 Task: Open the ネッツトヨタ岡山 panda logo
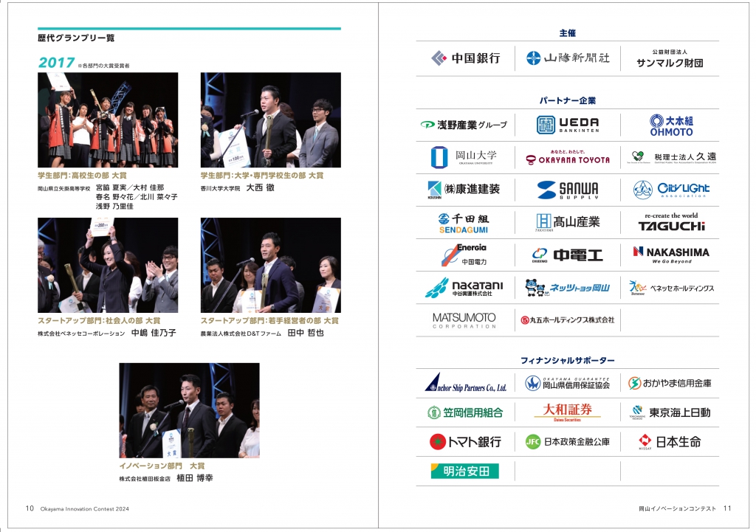click(x=568, y=288)
